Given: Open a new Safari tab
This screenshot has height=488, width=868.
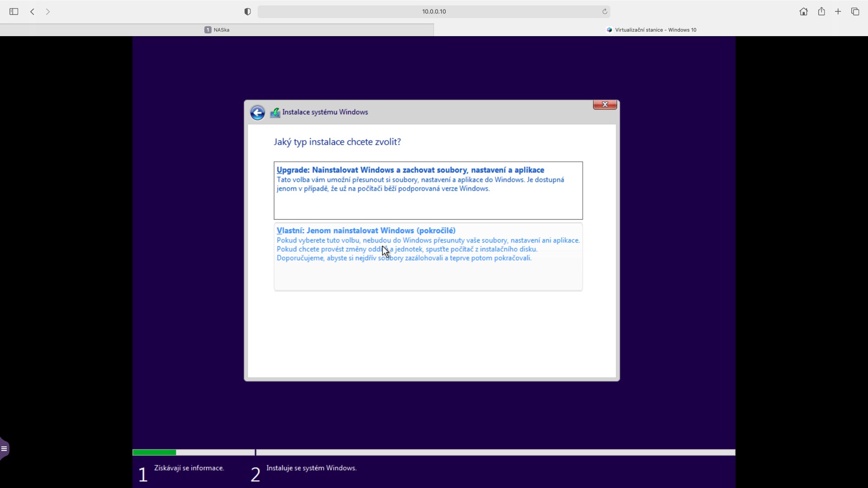Looking at the screenshot, I should tap(838, 12).
